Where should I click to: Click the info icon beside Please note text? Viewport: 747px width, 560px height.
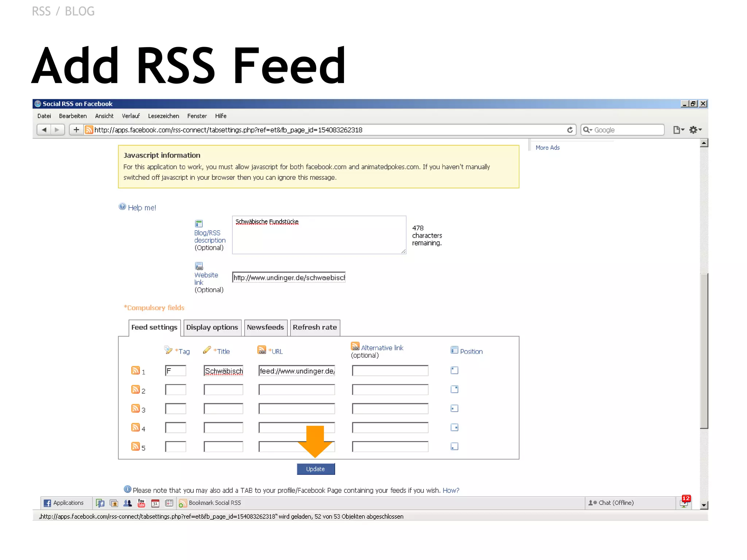[x=127, y=489]
